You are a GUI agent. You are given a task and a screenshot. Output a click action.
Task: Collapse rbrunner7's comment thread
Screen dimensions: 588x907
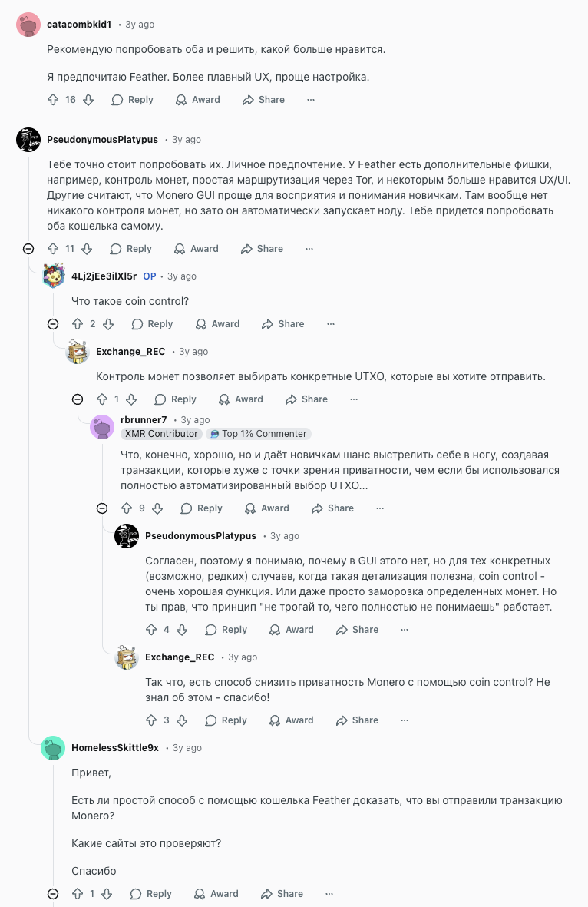[102, 508]
